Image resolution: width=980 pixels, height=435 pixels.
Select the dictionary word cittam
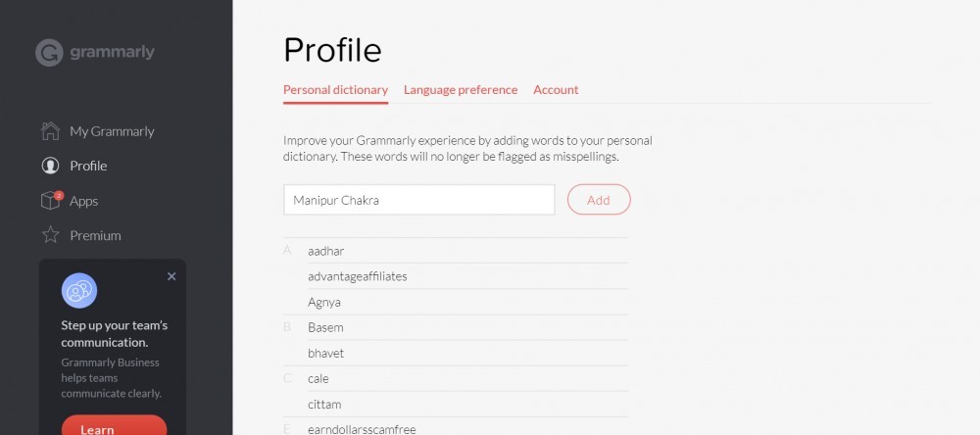point(324,405)
